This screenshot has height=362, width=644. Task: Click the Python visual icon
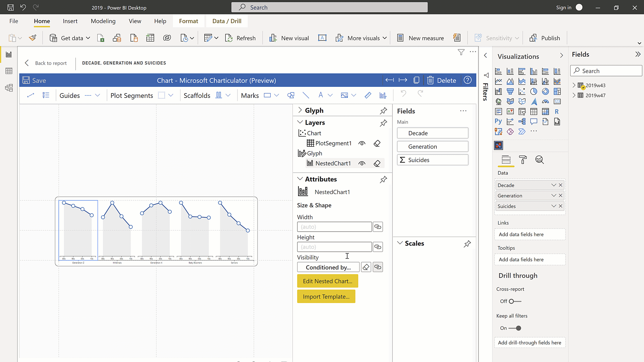[498, 121]
